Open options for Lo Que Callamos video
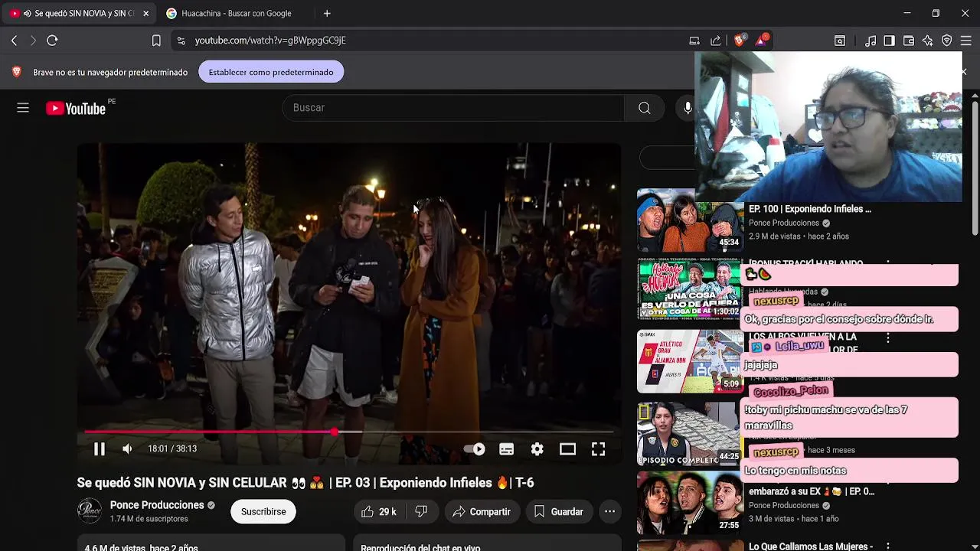 pos(888,546)
